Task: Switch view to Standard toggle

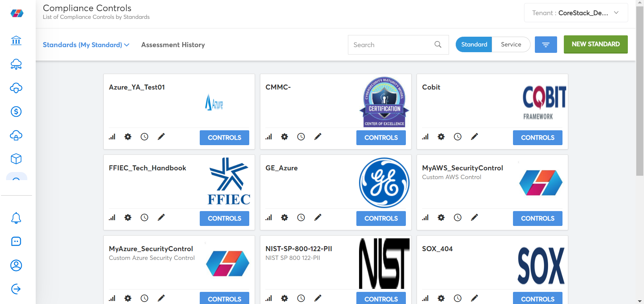Action: point(474,44)
